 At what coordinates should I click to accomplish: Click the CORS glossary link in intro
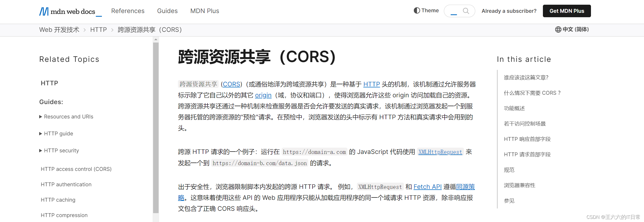(x=231, y=84)
